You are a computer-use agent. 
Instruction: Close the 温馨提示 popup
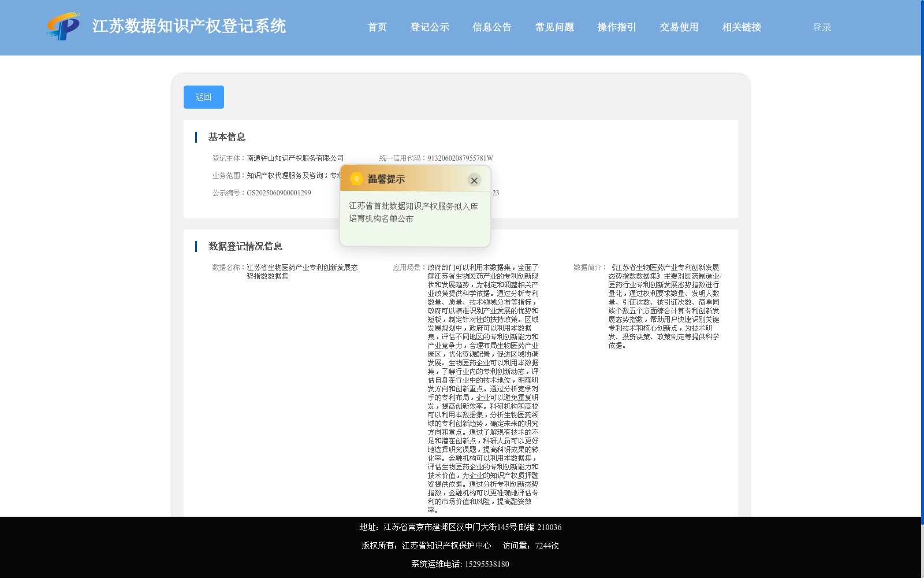tap(474, 180)
